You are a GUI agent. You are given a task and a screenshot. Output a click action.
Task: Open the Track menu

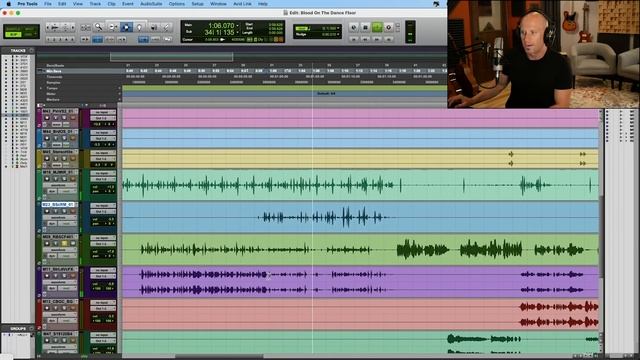(95, 4)
